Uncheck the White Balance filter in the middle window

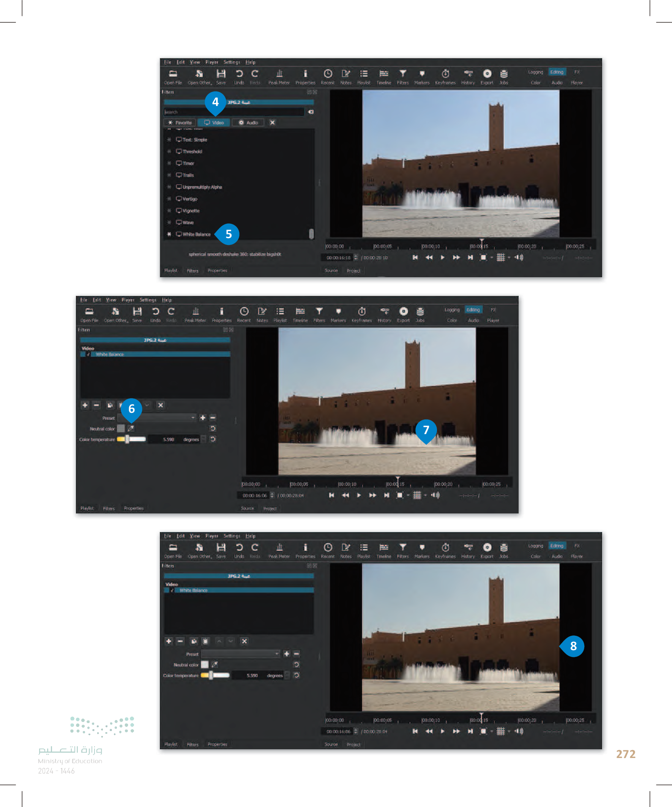(x=88, y=354)
